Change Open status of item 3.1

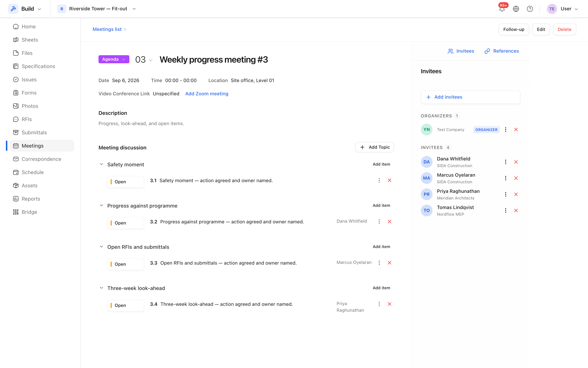coord(125,182)
